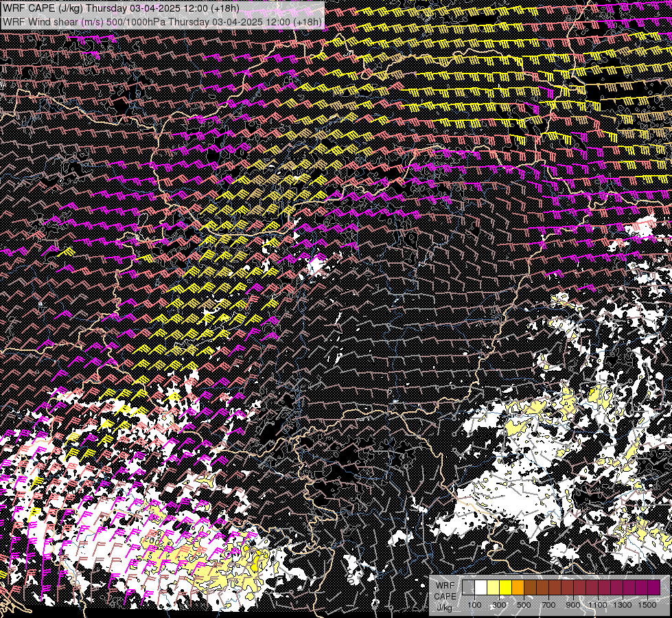Click the J/kg unit label in the legend
Image resolution: width=672 pixels, height=618 pixels.
[x=445, y=608]
